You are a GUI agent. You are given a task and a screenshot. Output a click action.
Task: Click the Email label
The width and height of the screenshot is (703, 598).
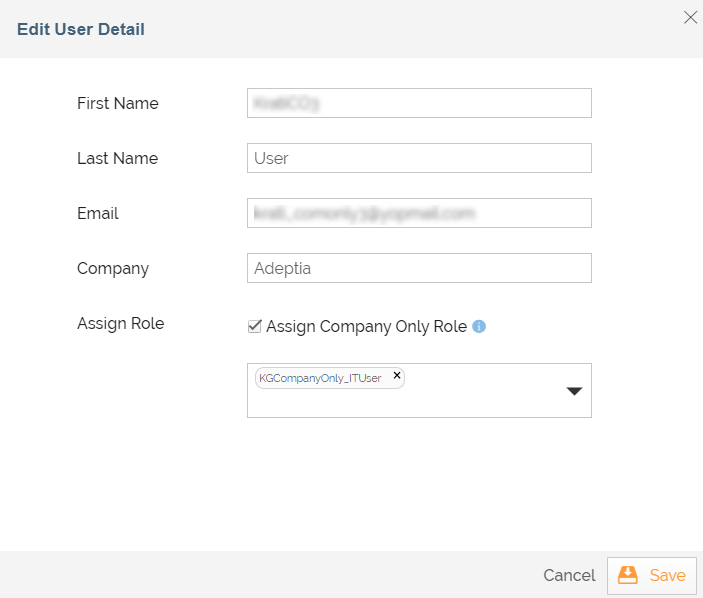98,213
